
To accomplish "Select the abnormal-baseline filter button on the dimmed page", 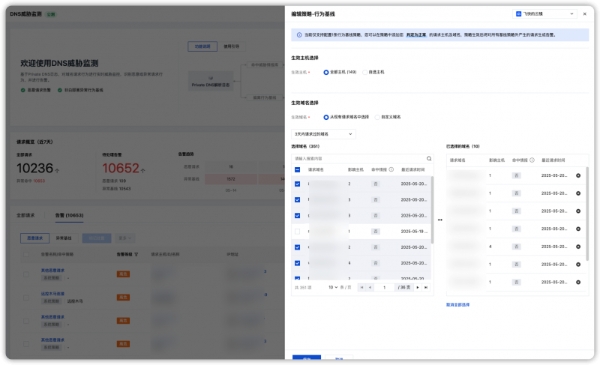I will click(64, 238).
